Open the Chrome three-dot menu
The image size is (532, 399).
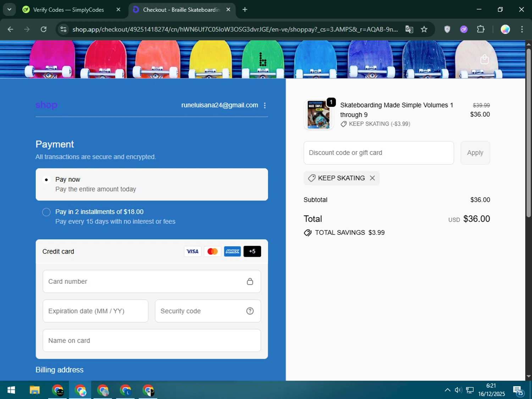pos(522,29)
